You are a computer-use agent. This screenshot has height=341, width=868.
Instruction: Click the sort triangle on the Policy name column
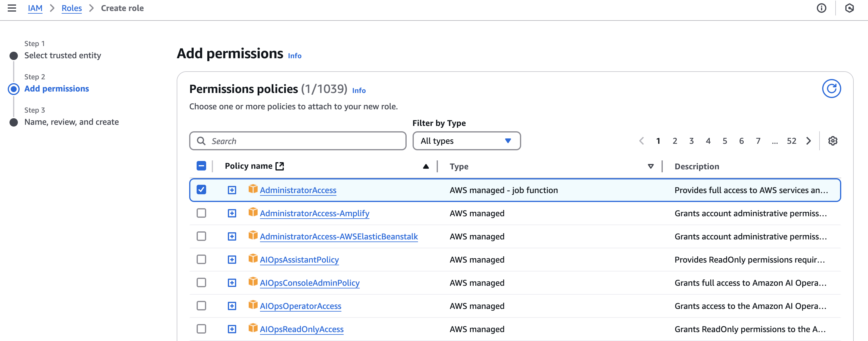pyautogui.click(x=425, y=166)
